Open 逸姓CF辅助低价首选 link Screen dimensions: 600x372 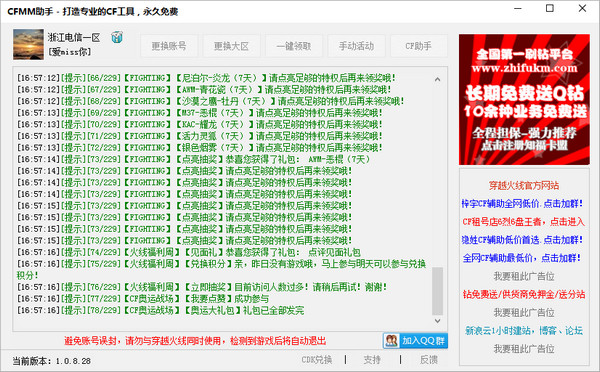pos(522,240)
